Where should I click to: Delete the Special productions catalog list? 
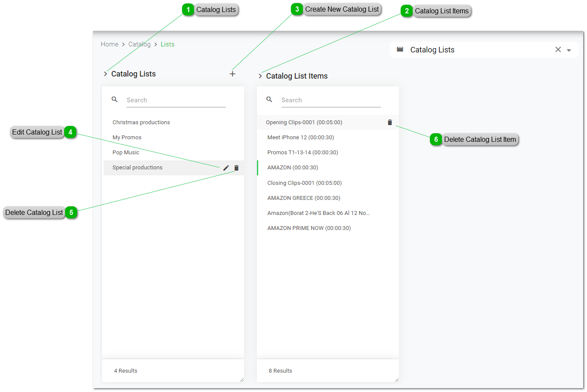click(x=236, y=168)
